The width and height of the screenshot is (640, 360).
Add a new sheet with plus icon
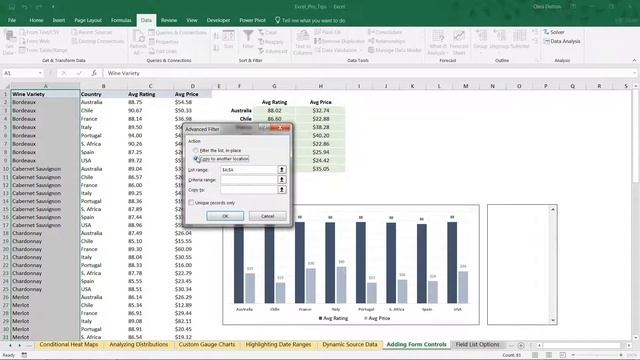[521, 345]
